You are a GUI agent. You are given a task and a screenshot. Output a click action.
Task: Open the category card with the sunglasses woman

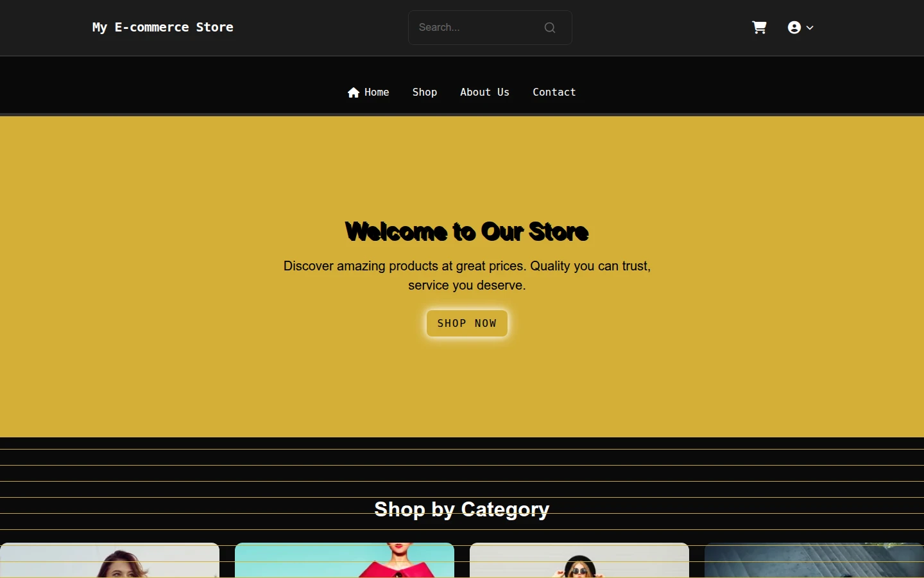point(579,560)
